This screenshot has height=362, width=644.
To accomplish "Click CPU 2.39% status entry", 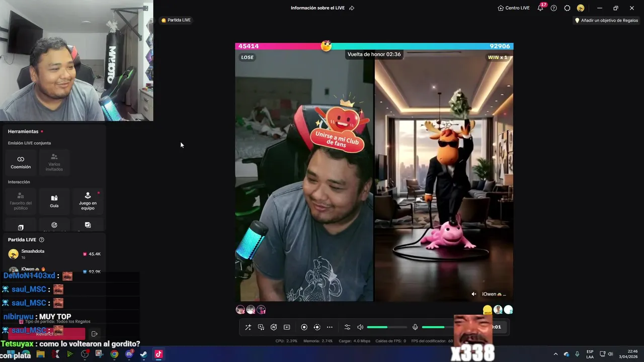I will [286, 341].
